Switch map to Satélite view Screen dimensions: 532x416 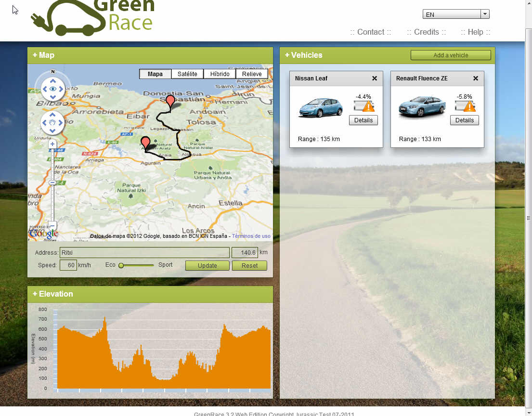(187, 74)
